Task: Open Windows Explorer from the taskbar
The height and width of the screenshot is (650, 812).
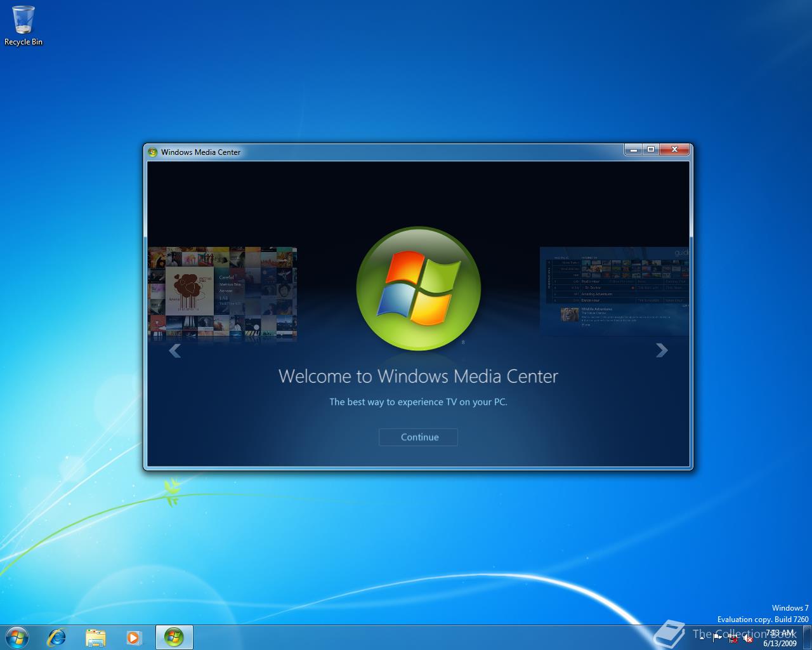Action: coord(96,637)
